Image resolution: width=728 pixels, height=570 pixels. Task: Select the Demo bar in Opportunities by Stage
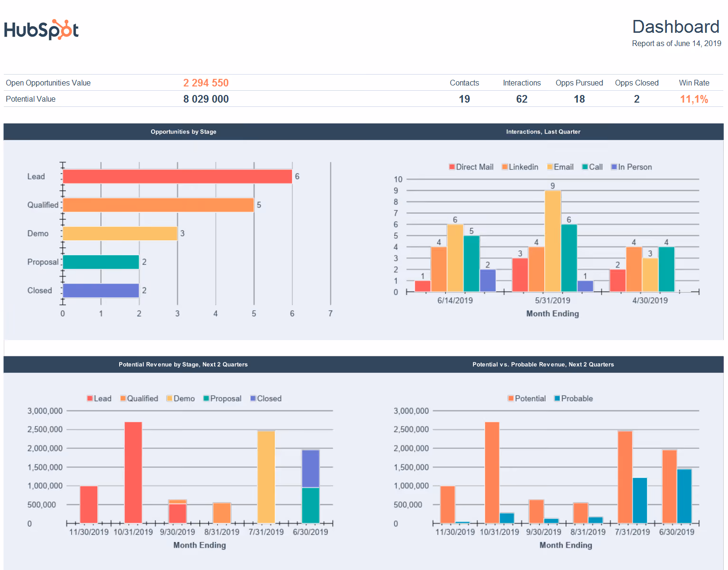coord(120,233)
